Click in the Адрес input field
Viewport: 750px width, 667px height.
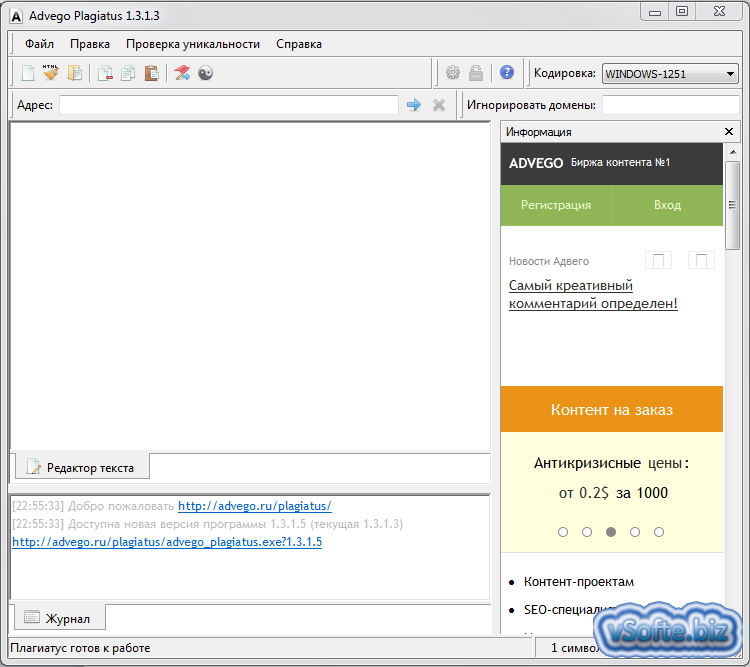coord(229,105)
